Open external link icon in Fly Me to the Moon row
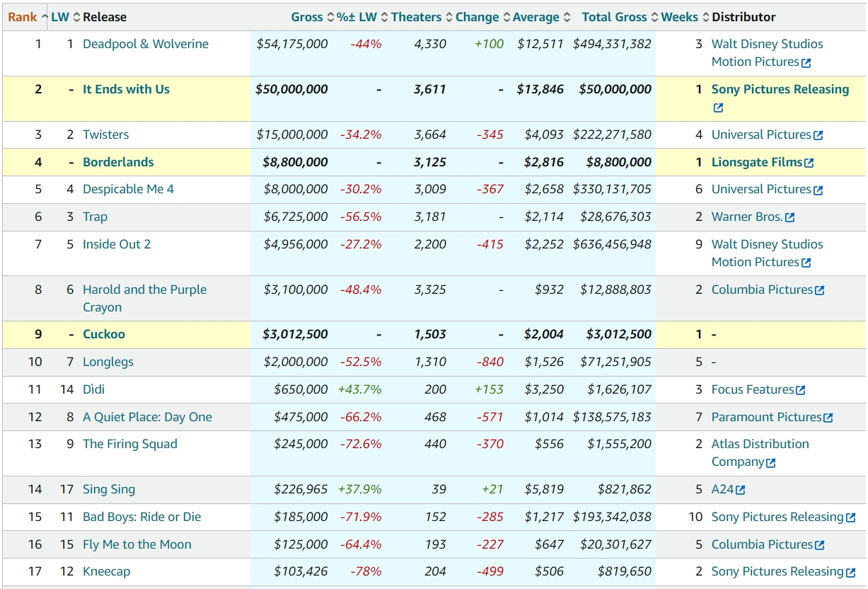This screenshot has height=589, width=868. (819, 545)
